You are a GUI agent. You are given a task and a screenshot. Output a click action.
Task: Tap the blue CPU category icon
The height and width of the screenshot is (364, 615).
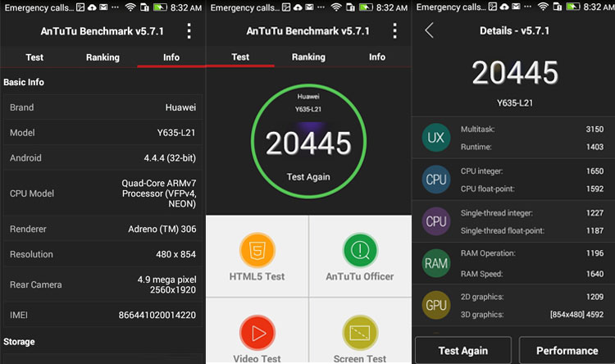[x=435, y=180]
